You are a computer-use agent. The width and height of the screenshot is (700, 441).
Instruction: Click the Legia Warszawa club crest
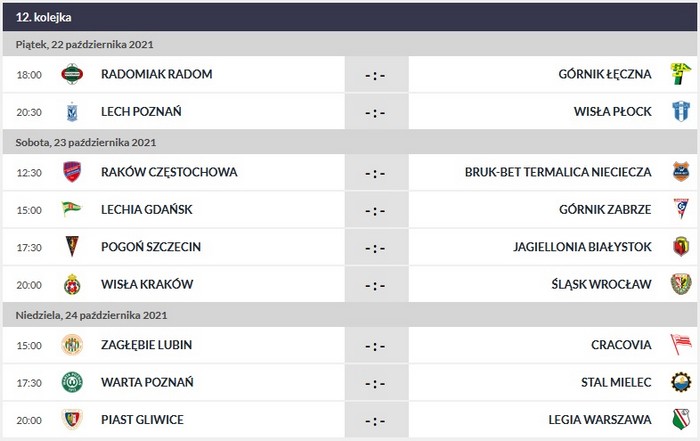[681, 419]
